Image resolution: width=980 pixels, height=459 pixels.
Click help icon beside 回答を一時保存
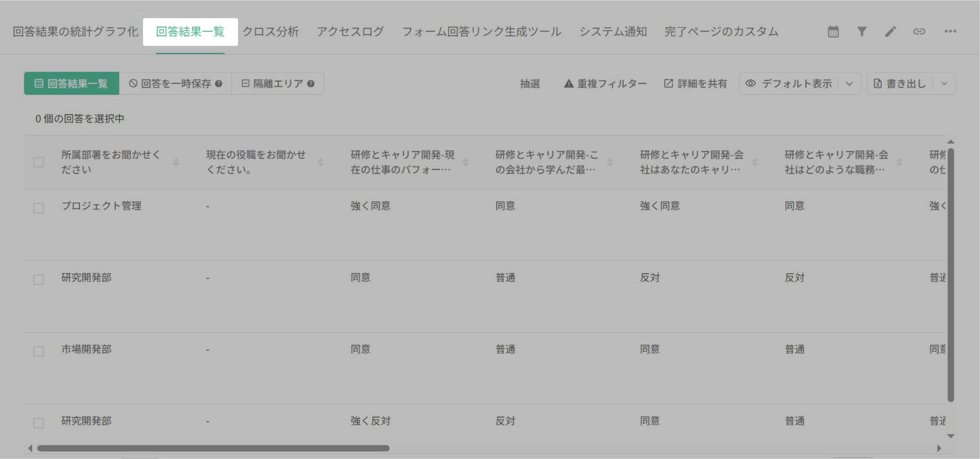tap(219, 84)
